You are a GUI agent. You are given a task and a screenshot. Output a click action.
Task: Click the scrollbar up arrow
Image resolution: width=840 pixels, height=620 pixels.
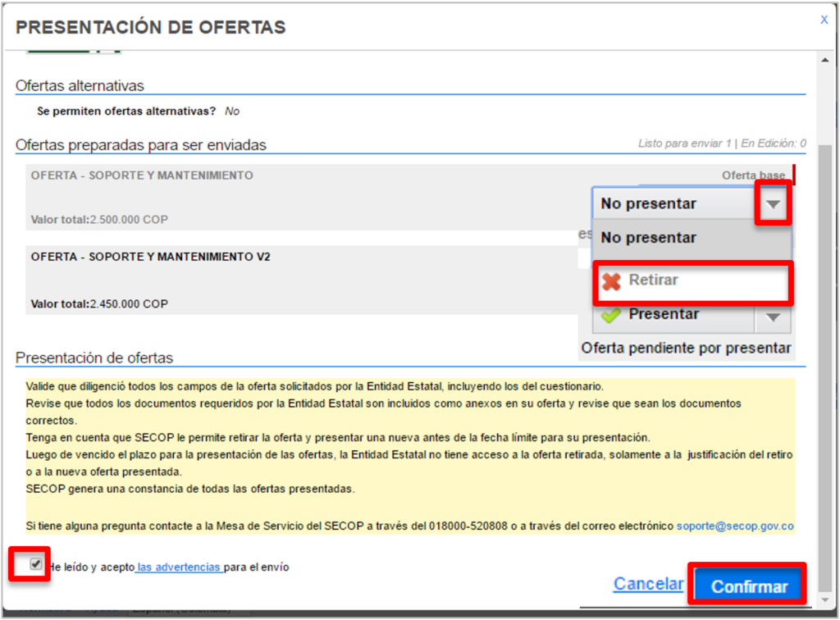point(824,61)
